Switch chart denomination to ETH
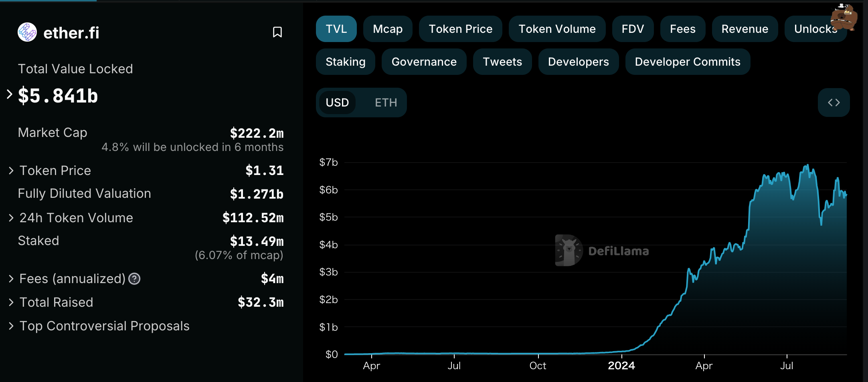This screenshot has height=382, width=868. (386, 103)
